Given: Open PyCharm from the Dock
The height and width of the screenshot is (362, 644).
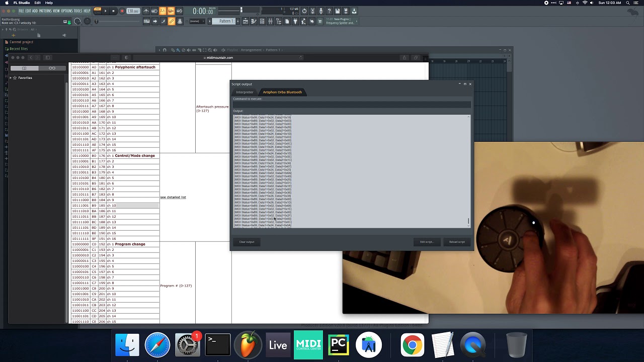Looking at the screenshot, I should point(339,345).
